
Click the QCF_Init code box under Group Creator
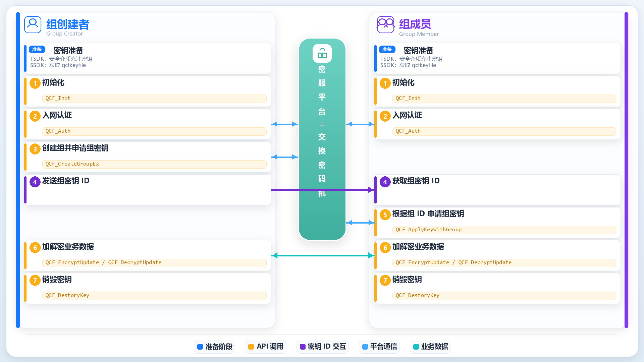(154, 98)
